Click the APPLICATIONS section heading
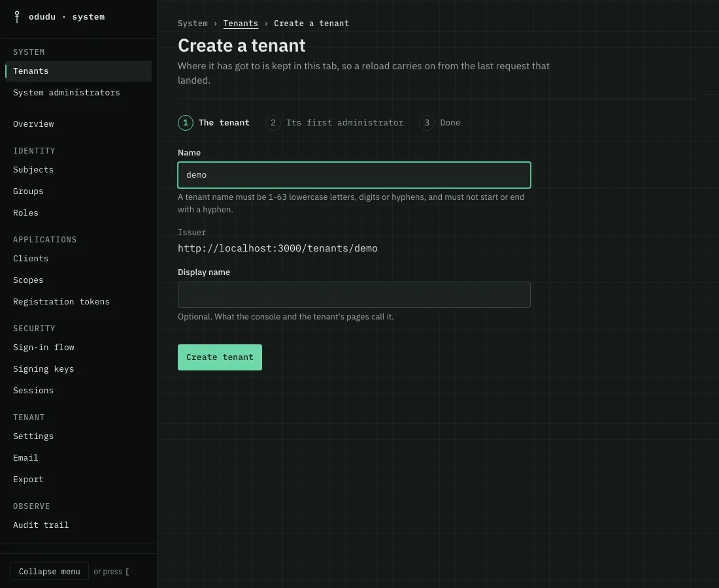The width and height of the screenshot is (719, 588). coord(45,240)
